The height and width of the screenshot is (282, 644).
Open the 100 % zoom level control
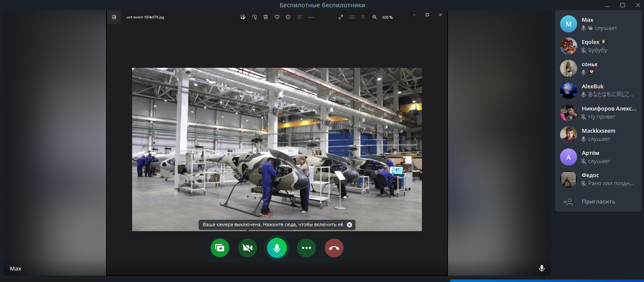tap(387, 17)
